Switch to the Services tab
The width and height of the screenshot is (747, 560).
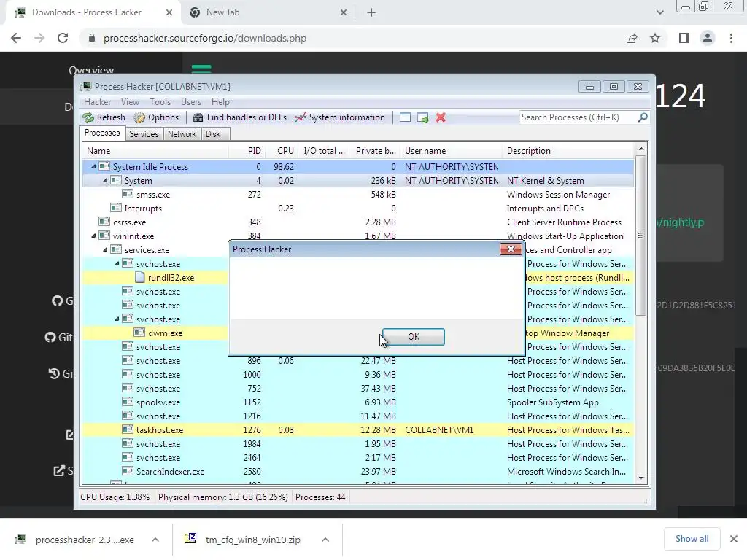point(144,134)
